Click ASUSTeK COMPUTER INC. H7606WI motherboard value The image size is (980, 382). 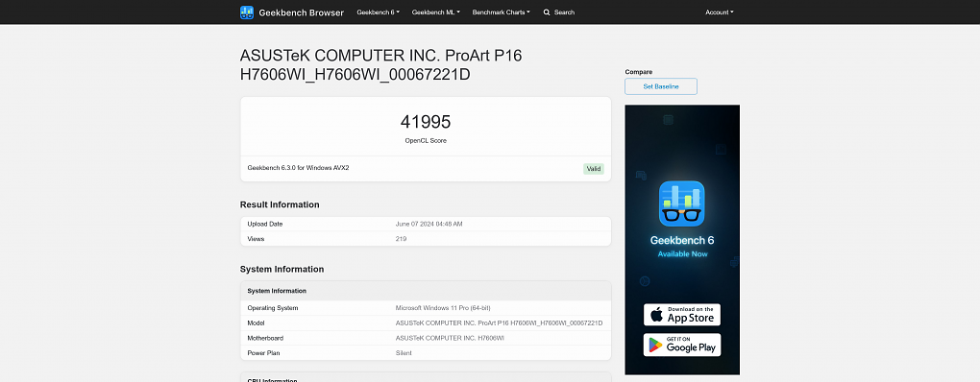(x=450, y=338)
